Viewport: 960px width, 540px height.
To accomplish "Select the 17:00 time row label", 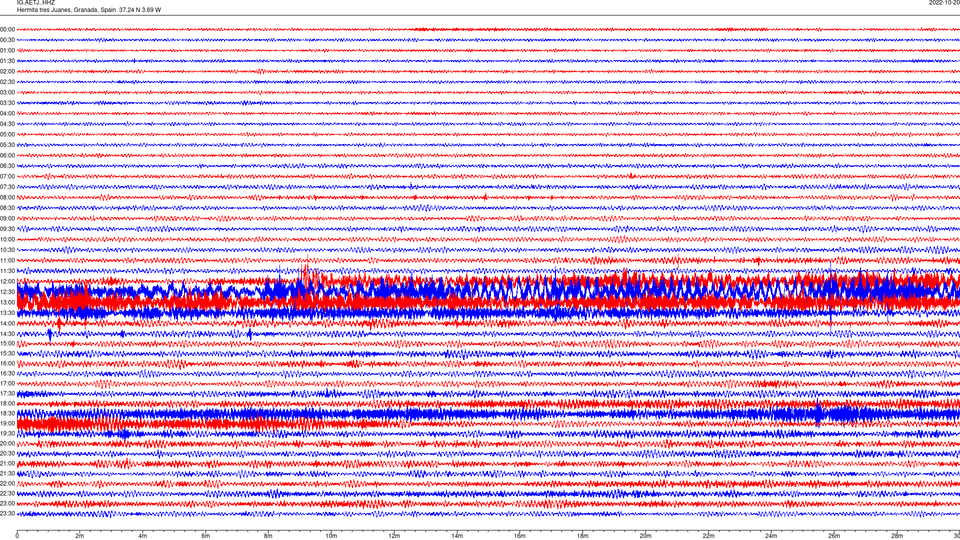I will click(x=7, y=384).
